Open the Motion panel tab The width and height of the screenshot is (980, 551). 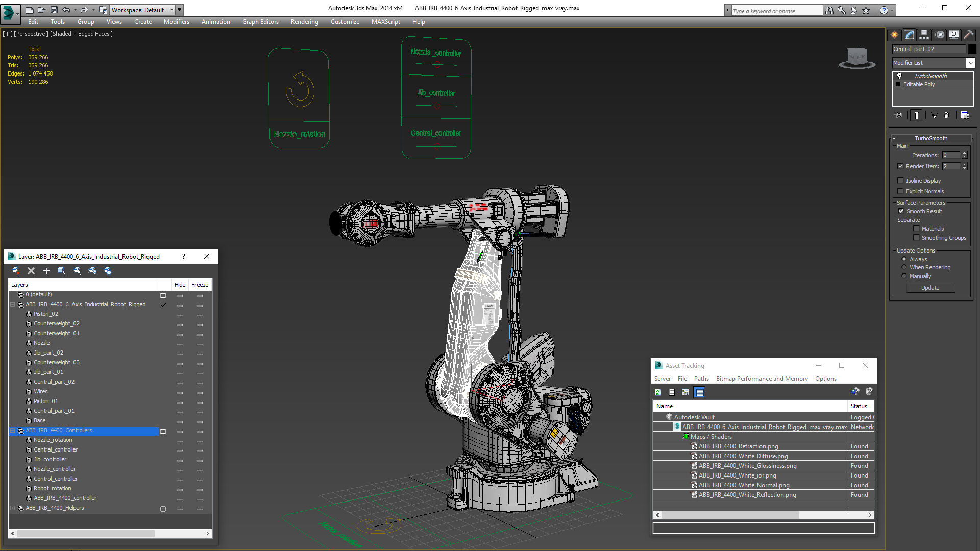click(939, 35)
